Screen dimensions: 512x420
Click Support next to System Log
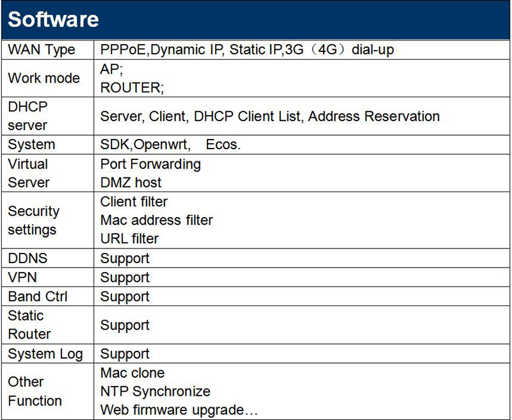(x=125, y=354)
